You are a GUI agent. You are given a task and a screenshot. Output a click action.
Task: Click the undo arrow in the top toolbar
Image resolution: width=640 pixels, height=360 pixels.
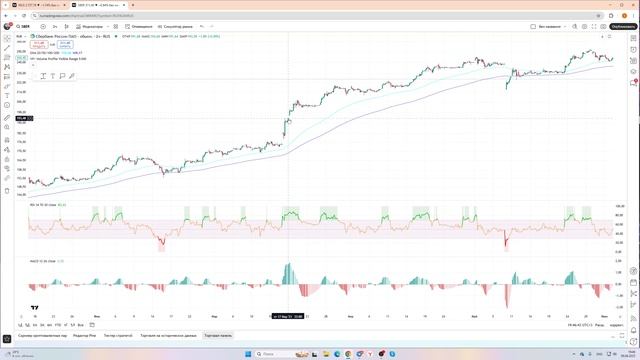pyautogui.click(x=202, y=27)
